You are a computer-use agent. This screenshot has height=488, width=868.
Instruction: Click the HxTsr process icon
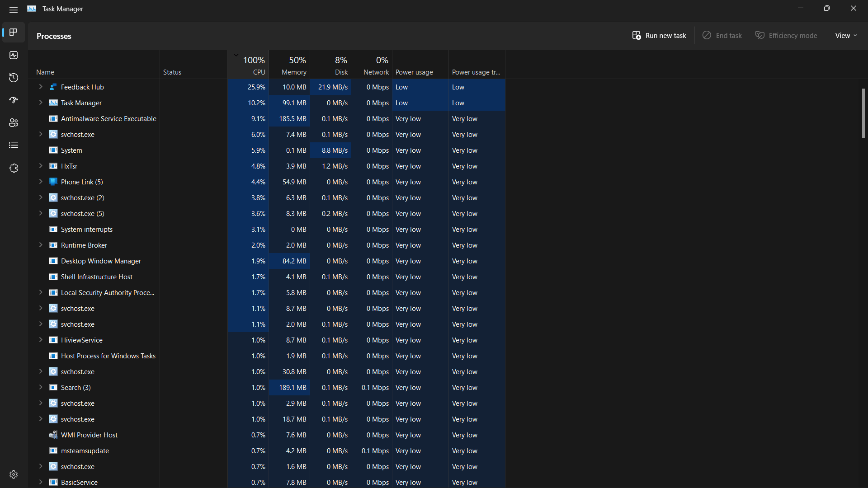click(53, 166)
